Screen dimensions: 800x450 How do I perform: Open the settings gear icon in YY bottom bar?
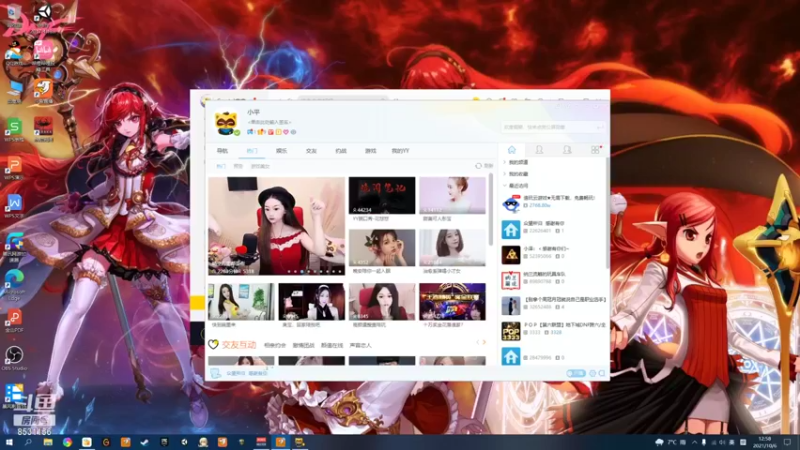592,373
